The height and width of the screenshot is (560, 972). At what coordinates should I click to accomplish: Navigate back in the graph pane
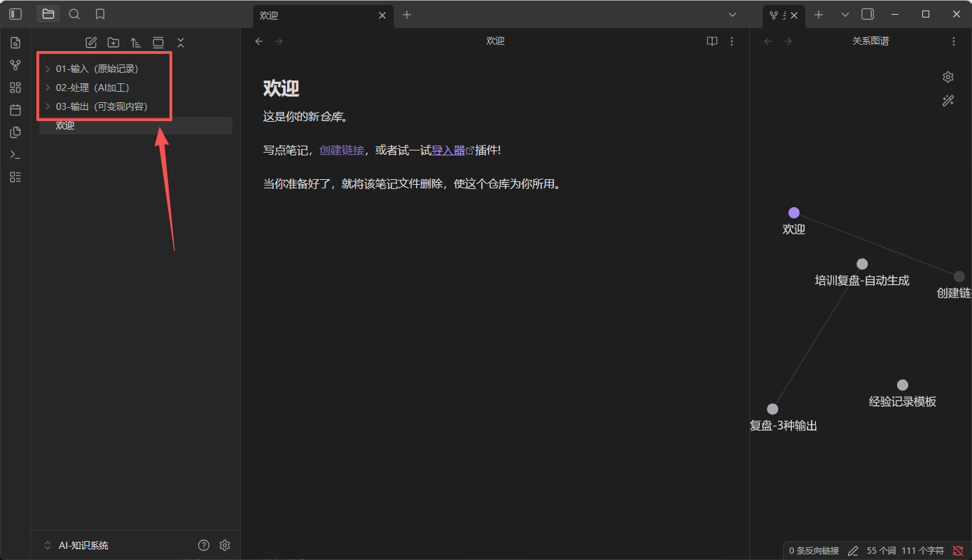click(768, 41)
